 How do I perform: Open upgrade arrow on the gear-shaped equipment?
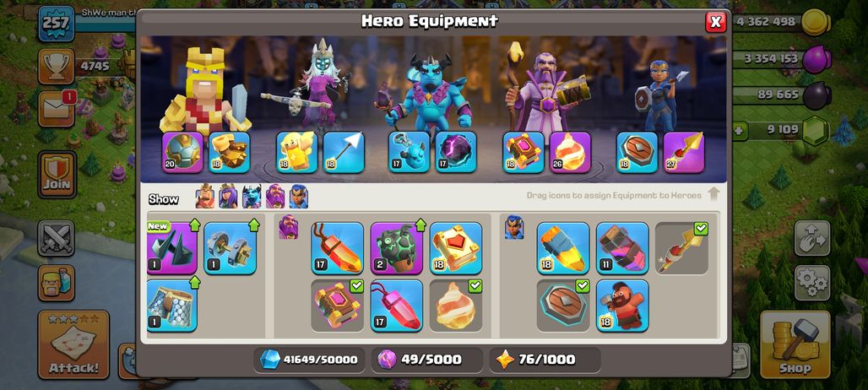pos(253,225)
